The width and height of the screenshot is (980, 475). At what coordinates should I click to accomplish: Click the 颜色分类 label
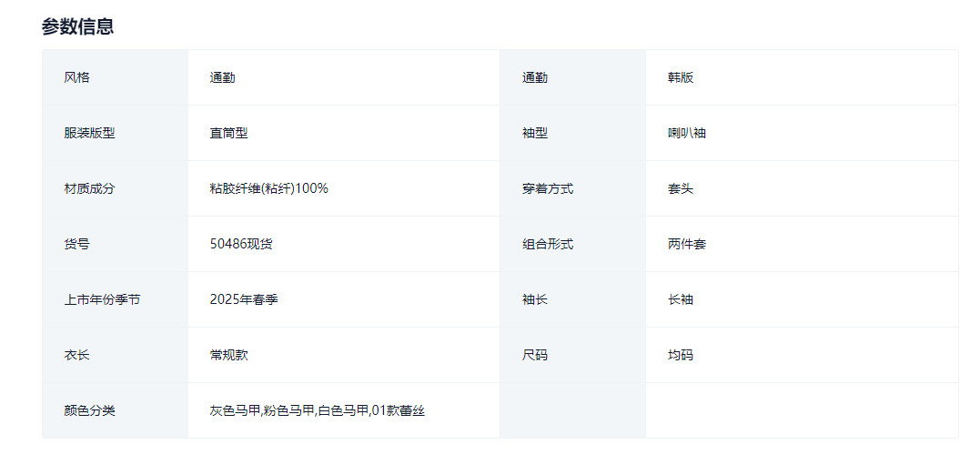point(89,411)
